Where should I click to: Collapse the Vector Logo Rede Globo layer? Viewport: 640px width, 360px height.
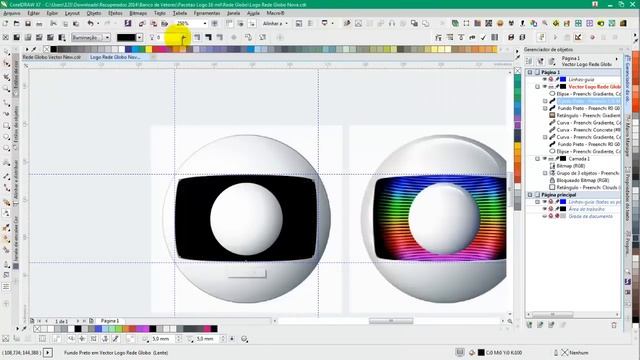point(537,87)
